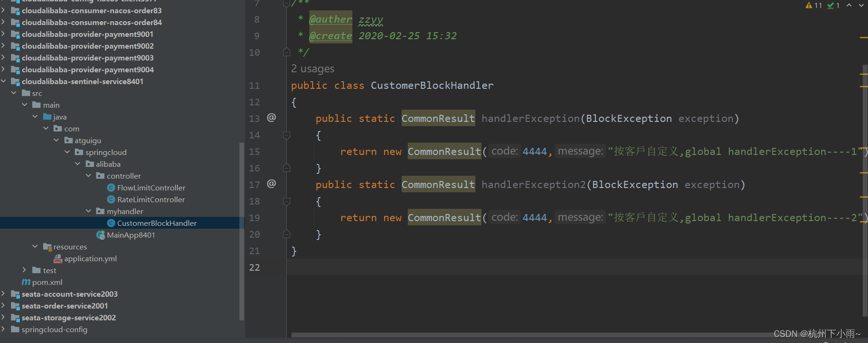Click line number 22 in gutter
Viewport: 868px width, 343px height.
pyautogui.click(x=254, y=267)
